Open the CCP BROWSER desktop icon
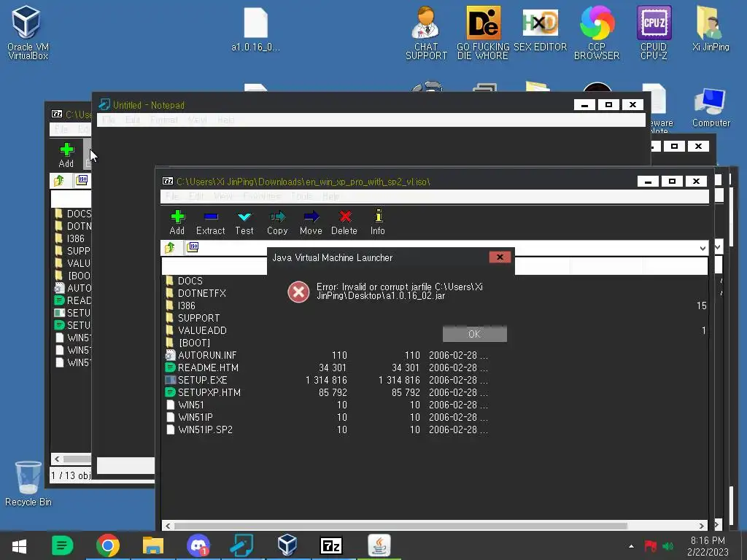Image resolution: width=747 pixels, height=560 pixels. (x=597, y=32)
